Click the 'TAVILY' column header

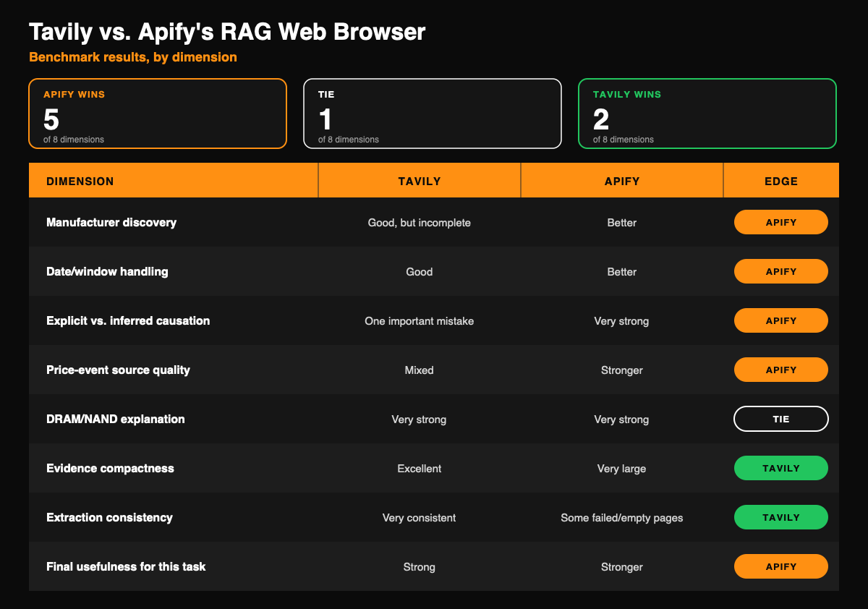420,182
